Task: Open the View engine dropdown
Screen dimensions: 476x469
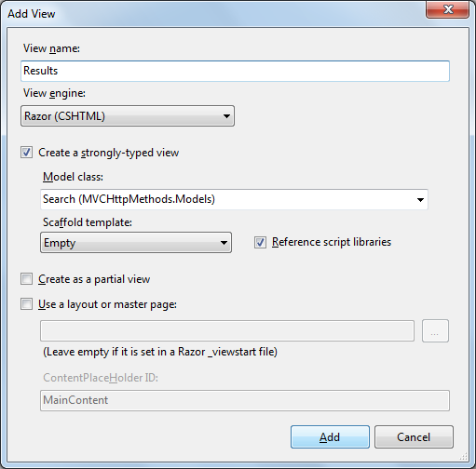Action: pyautogui.click(x=128, y=116)
